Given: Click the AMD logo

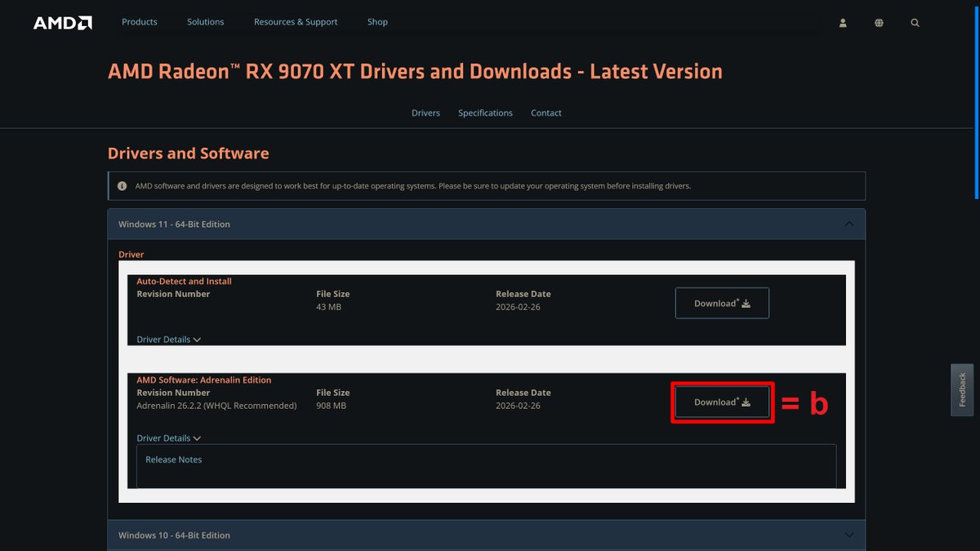Looking at the screenshot, I should pyautogui.click(x=62, y=23).
